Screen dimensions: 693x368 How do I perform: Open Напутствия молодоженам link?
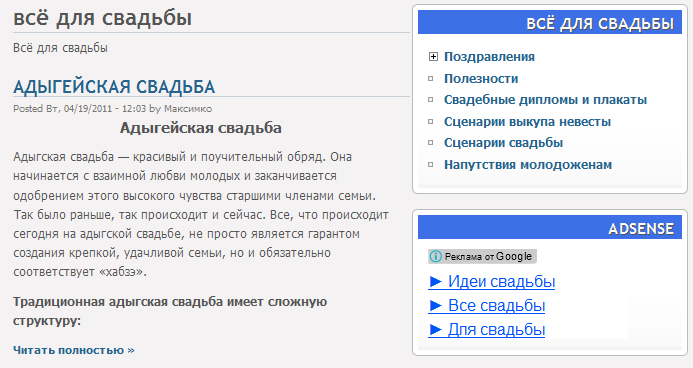click(x=528, y=165)
